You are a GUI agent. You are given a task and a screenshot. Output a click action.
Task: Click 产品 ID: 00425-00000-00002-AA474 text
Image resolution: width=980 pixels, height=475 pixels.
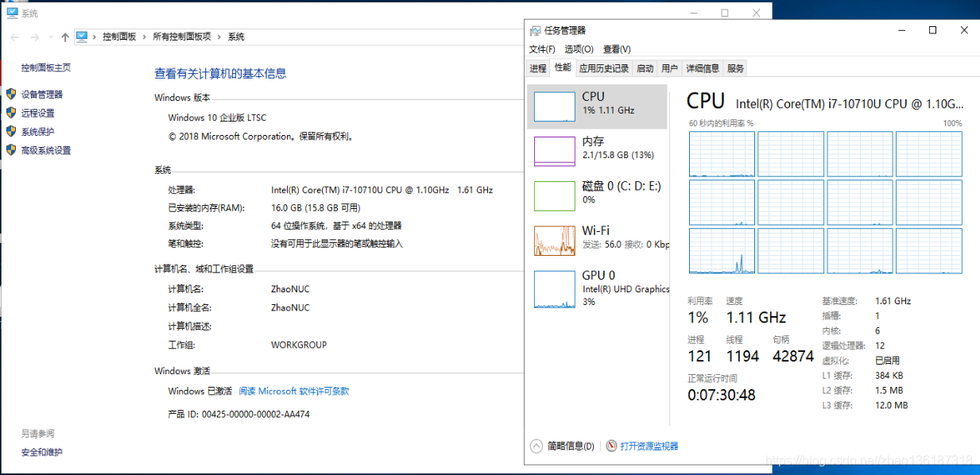[x=239, y=415]
